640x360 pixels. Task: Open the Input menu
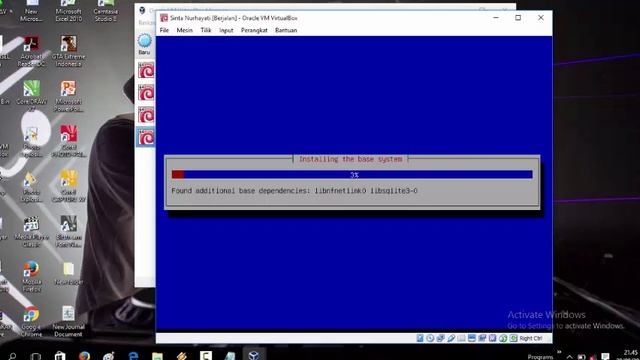click(x=226, y=30)
